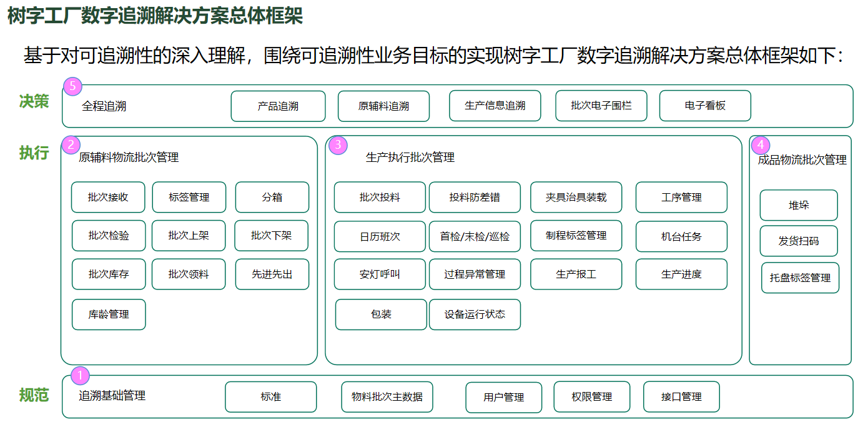Select 发货扫码 under 成品物流批次管理
Viewport: 868px width, 432px height.
pos(800,241)
